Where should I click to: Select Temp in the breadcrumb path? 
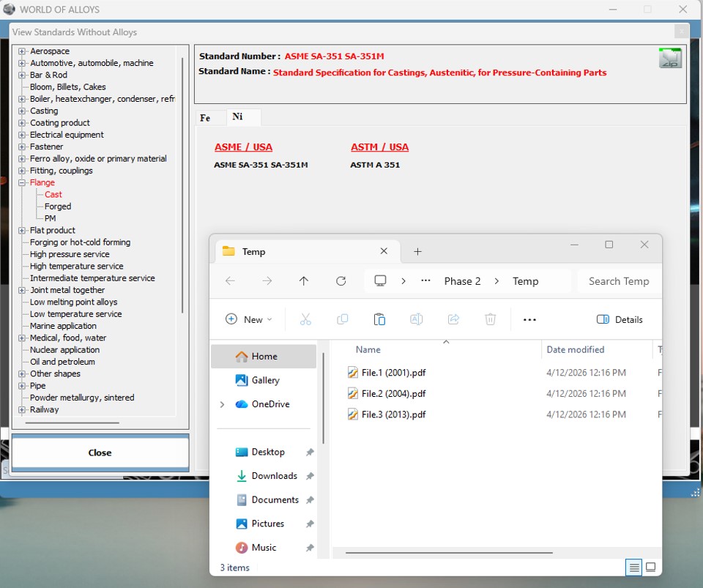pyautogui.click(x=526, y=281)
